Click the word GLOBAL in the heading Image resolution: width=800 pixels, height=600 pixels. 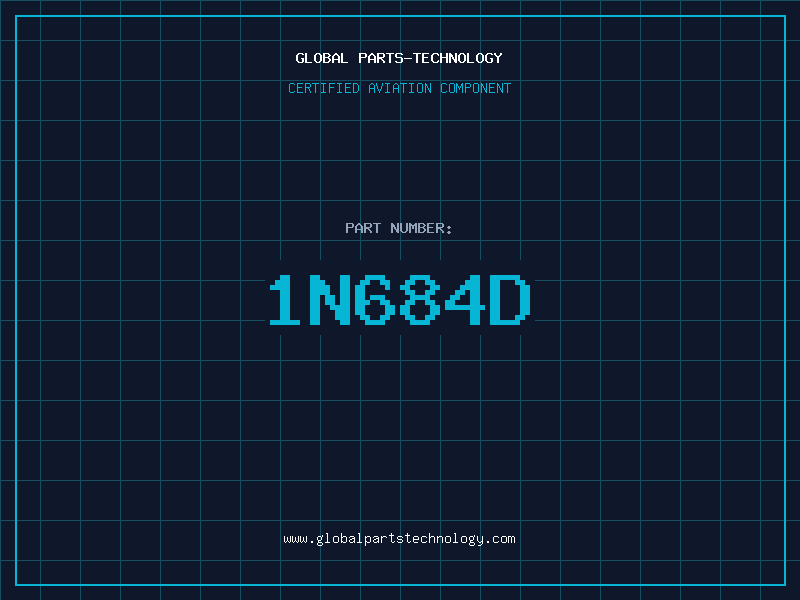coord(321,58)
